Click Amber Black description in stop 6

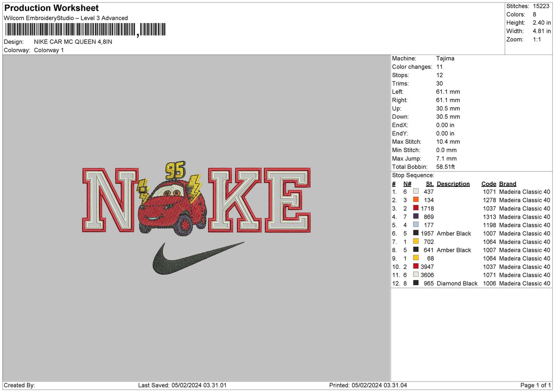coord(454,233)
